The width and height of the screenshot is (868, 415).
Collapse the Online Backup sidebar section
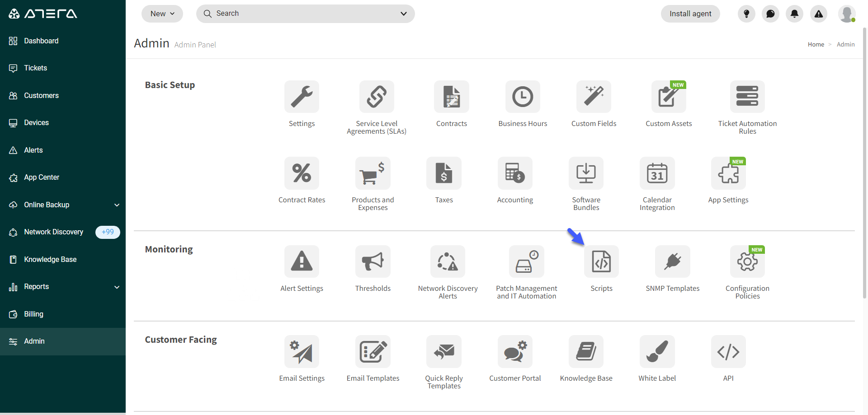click(x=117, y=205)
